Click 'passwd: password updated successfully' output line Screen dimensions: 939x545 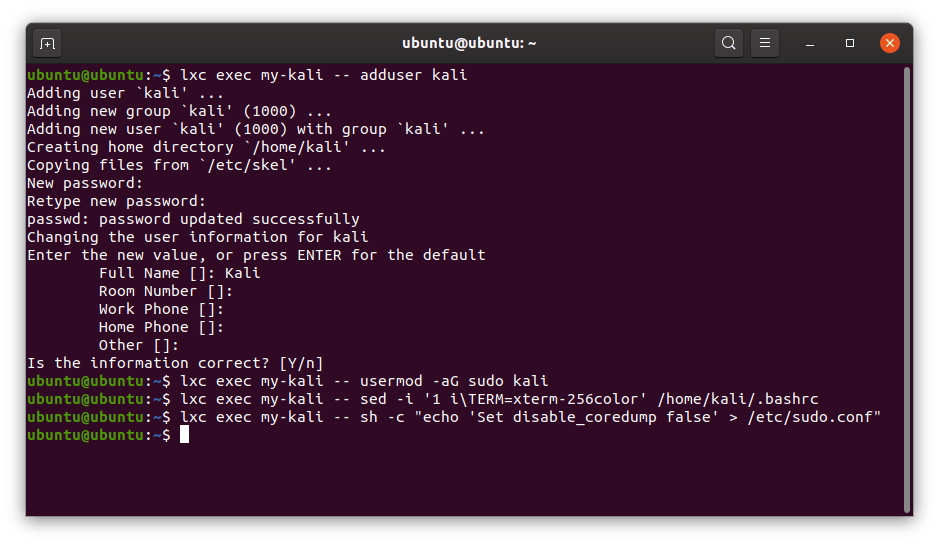point(193,219)
